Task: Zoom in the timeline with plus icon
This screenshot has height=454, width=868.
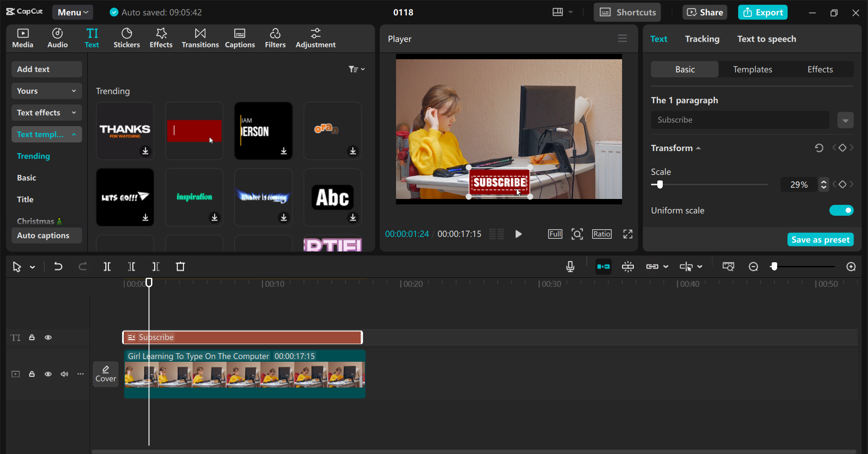Action: click(851, 267)
